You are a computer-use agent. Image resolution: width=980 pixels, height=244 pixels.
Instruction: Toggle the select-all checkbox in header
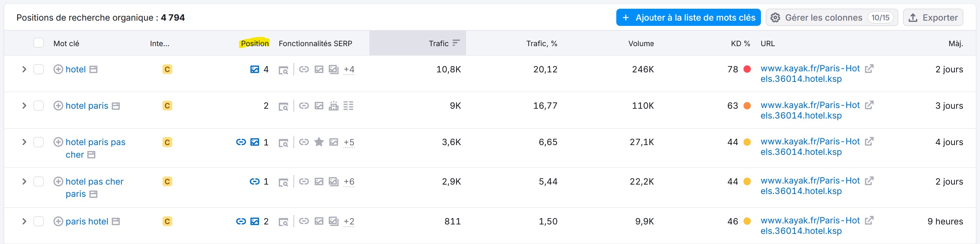pos(38,43)
